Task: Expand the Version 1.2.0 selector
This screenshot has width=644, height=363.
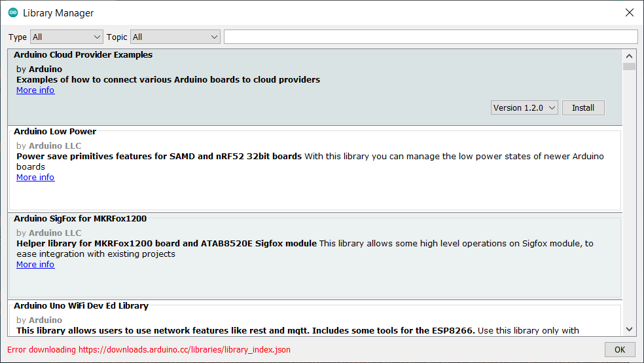Action: 524,108
